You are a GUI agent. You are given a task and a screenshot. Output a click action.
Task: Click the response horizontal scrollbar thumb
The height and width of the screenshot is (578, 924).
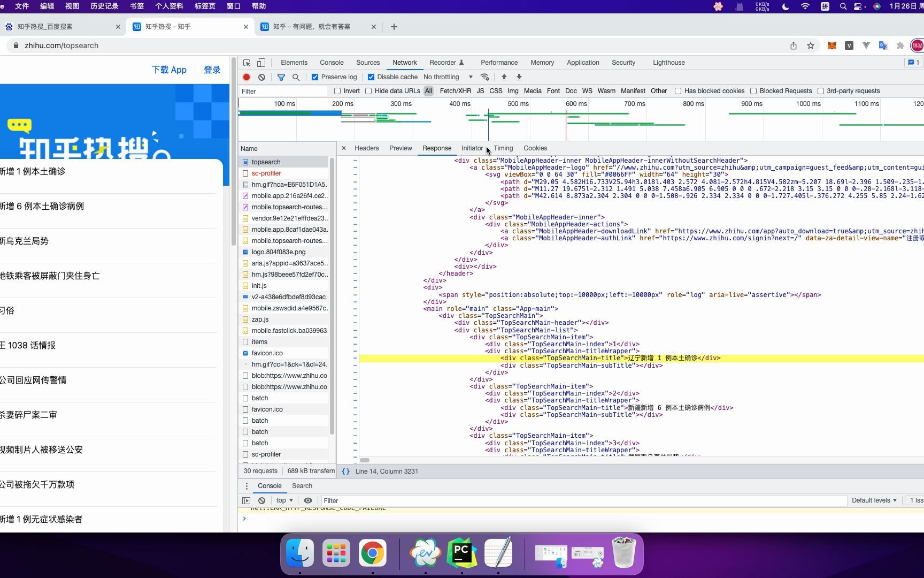pyautogui.click(x=365, y=460)
